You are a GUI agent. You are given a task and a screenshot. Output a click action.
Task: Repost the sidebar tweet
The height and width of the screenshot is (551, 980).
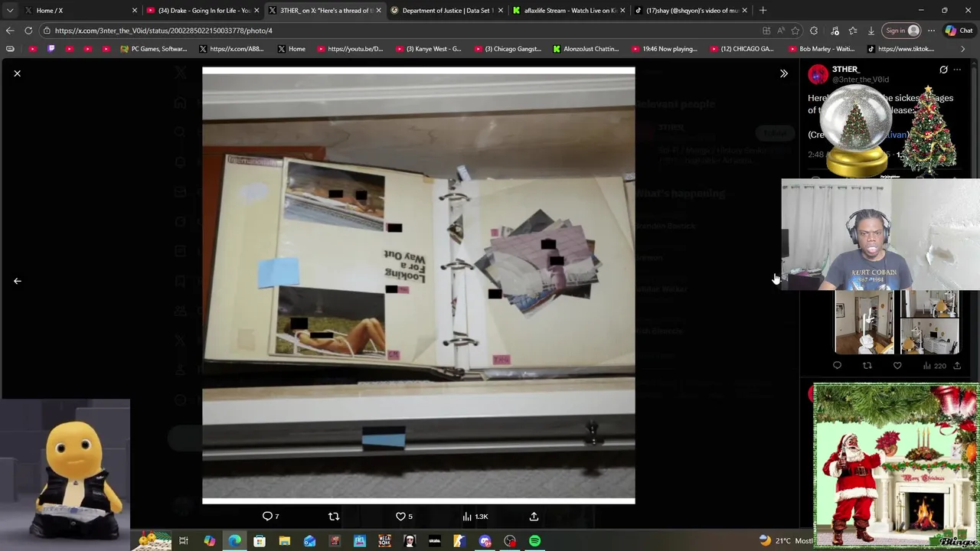867,366
